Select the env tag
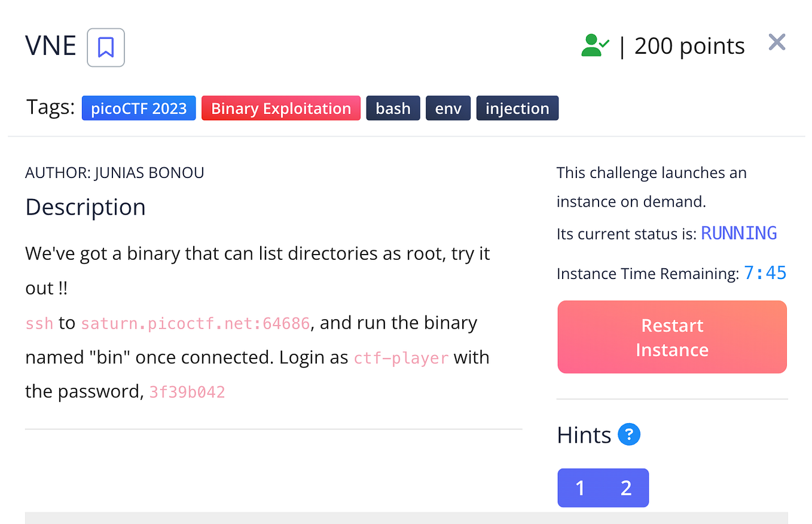 click(x=448, y=108)
